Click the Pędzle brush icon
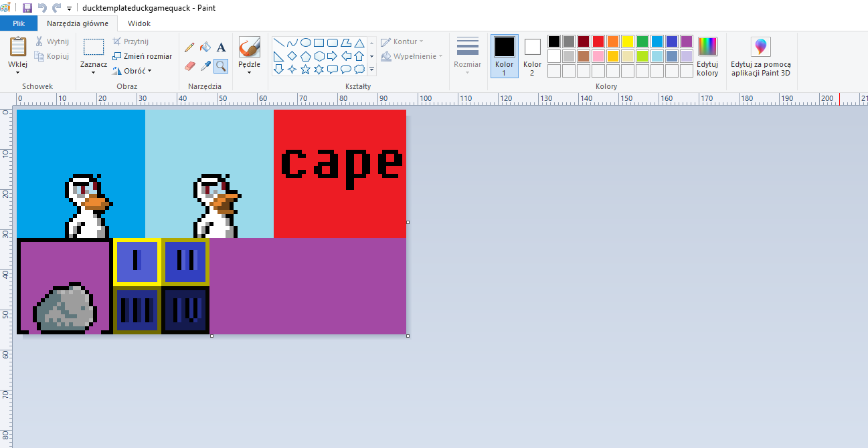The height and width of the screenshot is (448, 868). coord(250,47)
